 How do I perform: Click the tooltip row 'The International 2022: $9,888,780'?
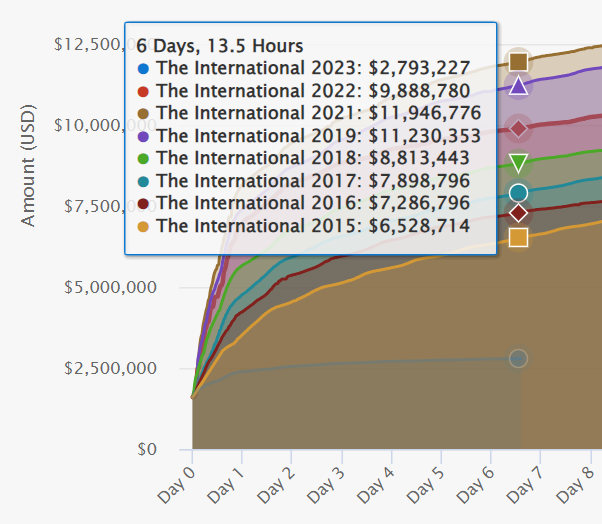pyautogui.click(x=303, y=91)
